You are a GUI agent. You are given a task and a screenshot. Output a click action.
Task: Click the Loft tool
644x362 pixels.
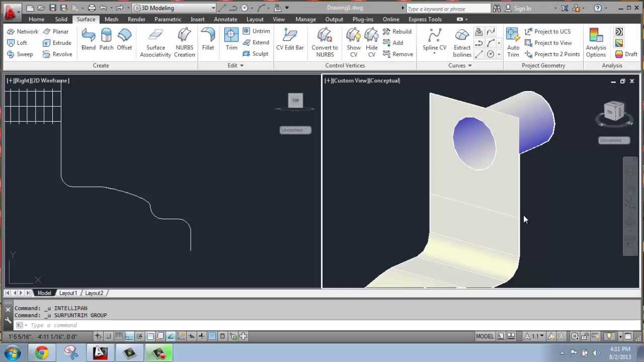(17, 43)
